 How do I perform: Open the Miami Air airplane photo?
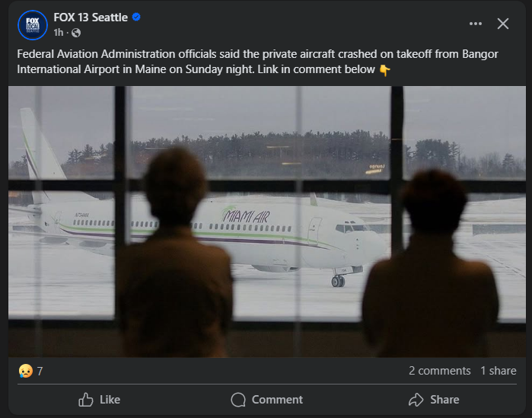tap(267, 222)
